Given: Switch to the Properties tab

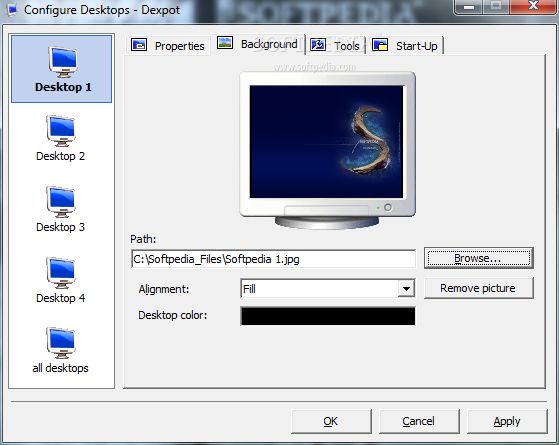Looking at the screenshot, I should tap(168, 46).
